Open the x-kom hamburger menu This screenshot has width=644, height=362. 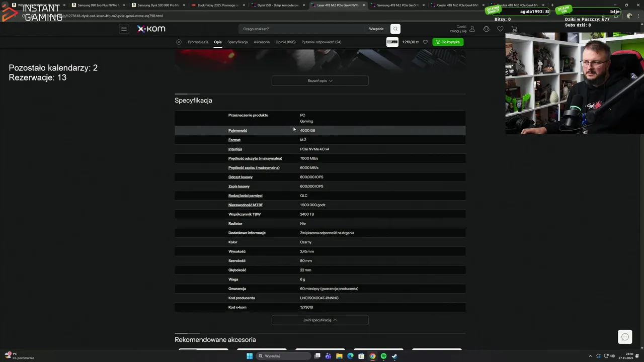coord(124,29)
